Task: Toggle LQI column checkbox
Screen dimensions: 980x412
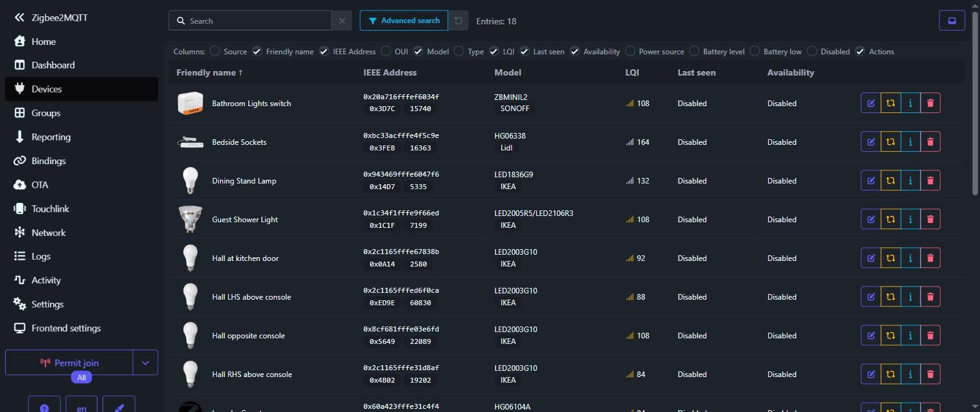Action: pos(494,51)
